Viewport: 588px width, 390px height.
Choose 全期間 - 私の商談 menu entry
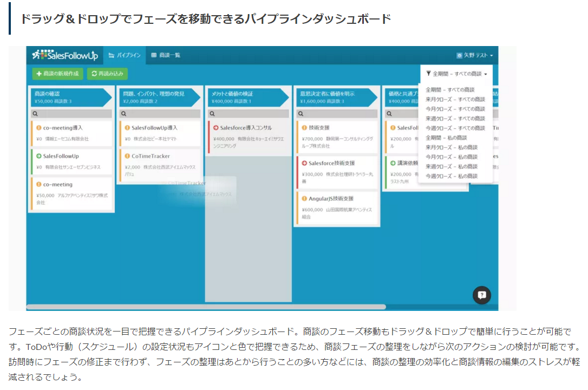coord(446,138)
